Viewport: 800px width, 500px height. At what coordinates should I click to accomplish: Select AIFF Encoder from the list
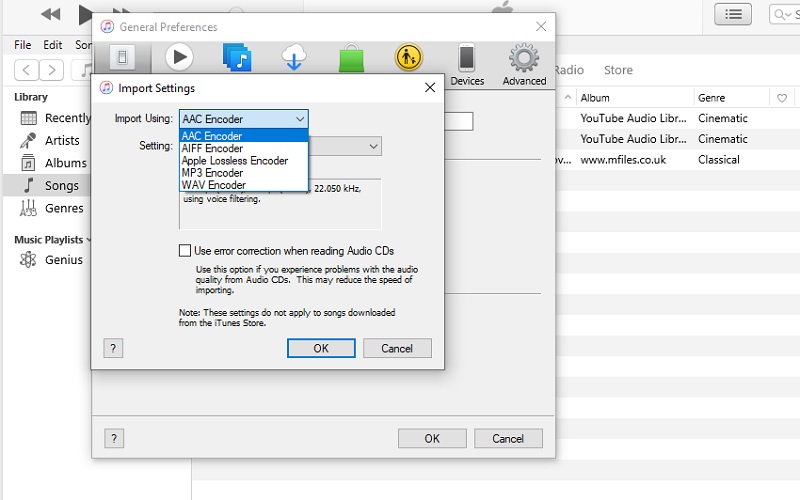pos(211,149)
